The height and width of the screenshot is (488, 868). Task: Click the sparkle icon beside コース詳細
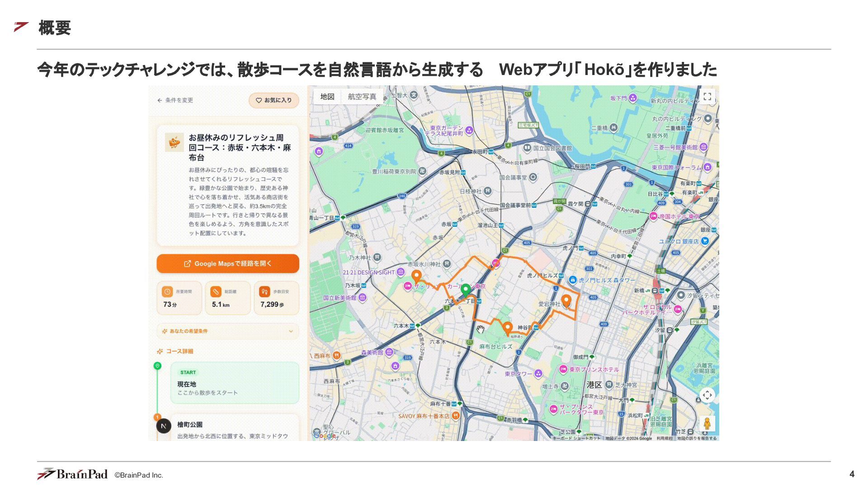[160, 351]
